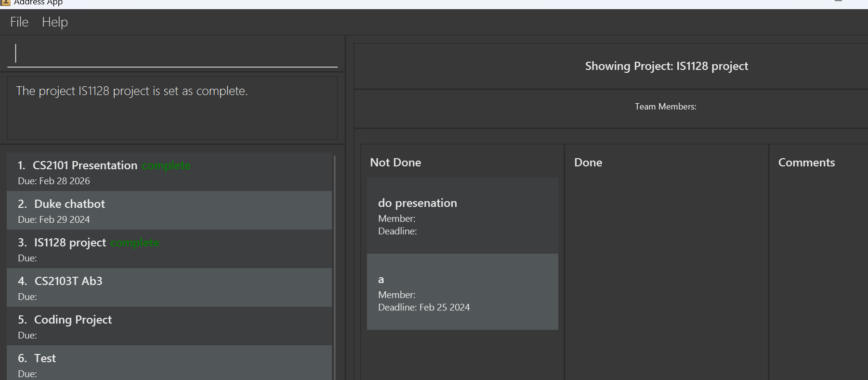Select the IS1128 project entry
Viewport: 868px width, 380px height.
(169, 249)
